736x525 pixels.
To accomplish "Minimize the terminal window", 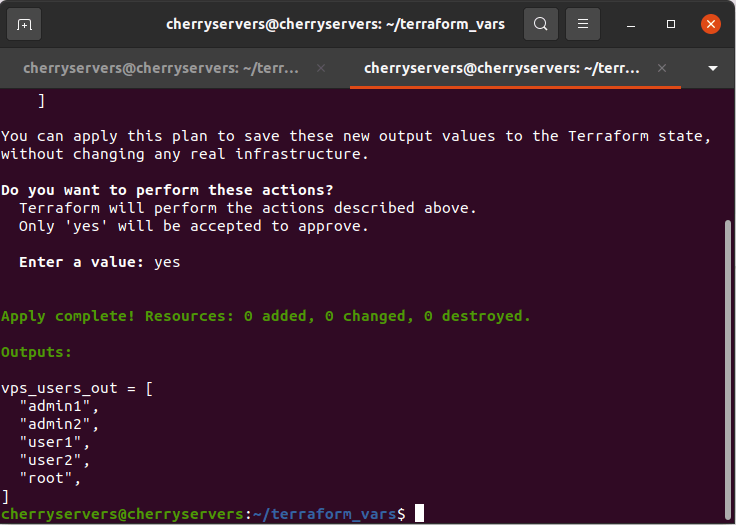I will coord(632,24).
